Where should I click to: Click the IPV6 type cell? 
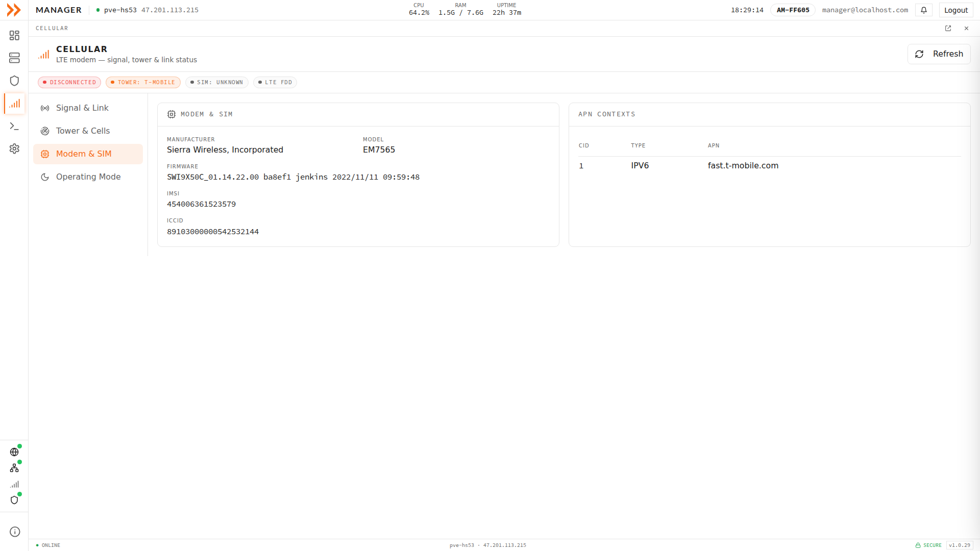640,166
